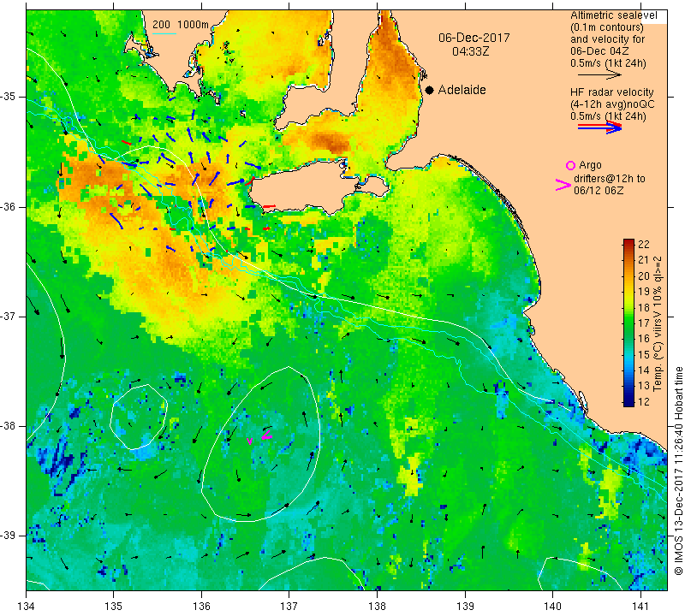Image resolution: width=685 pixels, height=616 pixels.
Task: Click the '06/12 06Z' legend text
Action: [599, 190]
